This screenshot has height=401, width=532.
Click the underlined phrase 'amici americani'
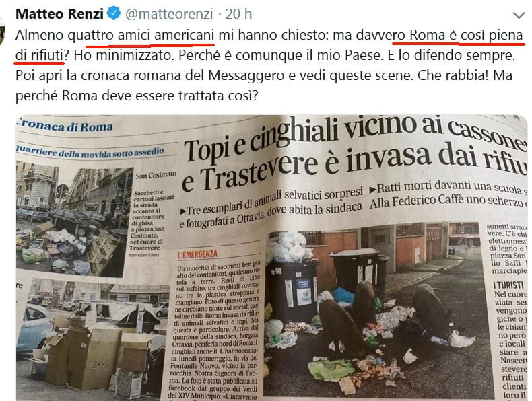[x=166, y=35]
